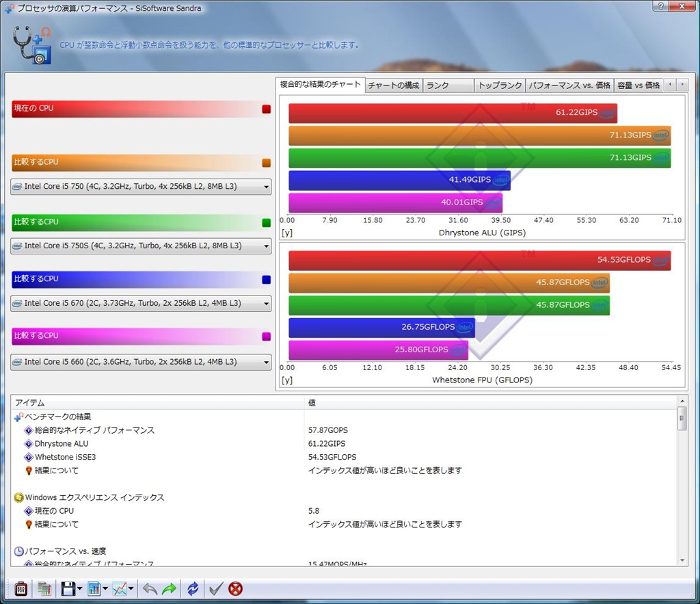Click the blue 26.75GFLOPS bar
The width and height of the screenshot is (700, 604).
[381, 328]
